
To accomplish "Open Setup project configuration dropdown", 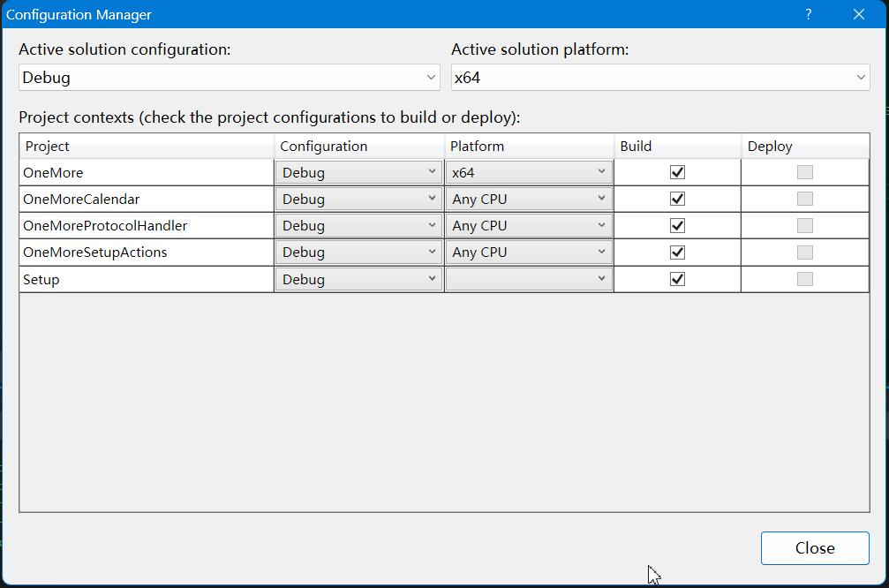I will click(x=358, y=279).
